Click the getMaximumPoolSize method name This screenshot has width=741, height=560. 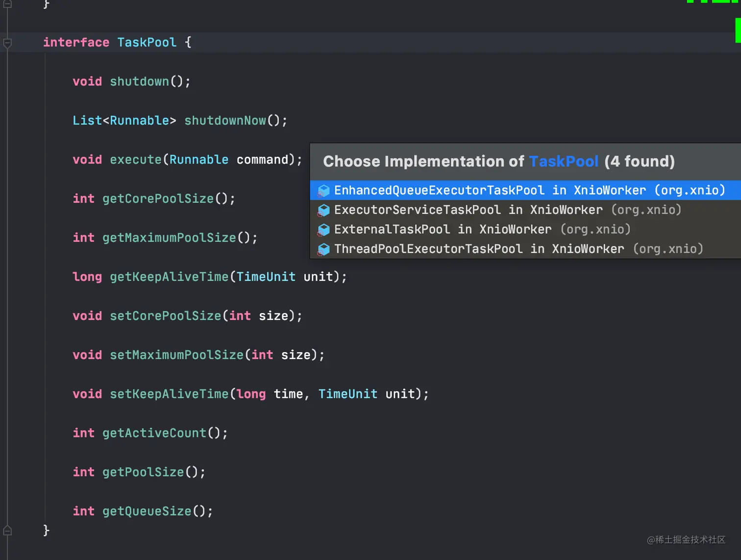click(169, 238)
